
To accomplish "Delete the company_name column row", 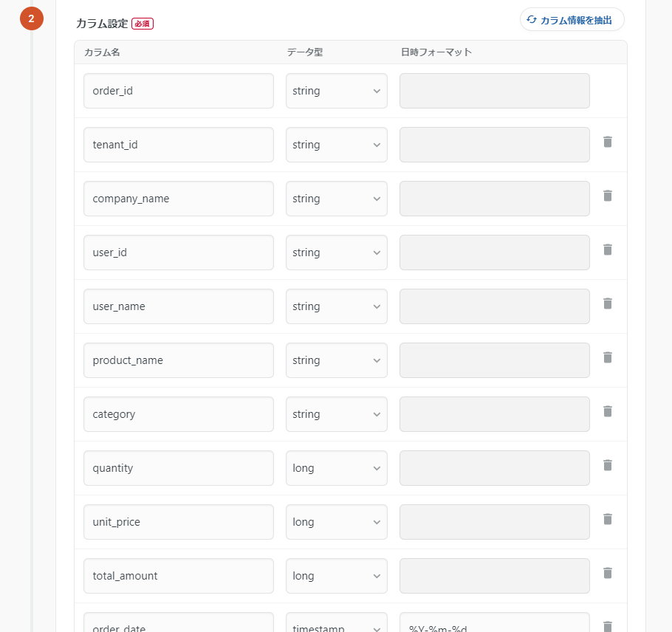I will tap(608, 196).
